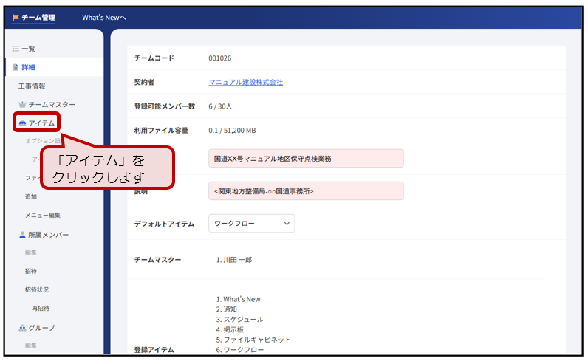Click team code value 001026

[219, 58]
